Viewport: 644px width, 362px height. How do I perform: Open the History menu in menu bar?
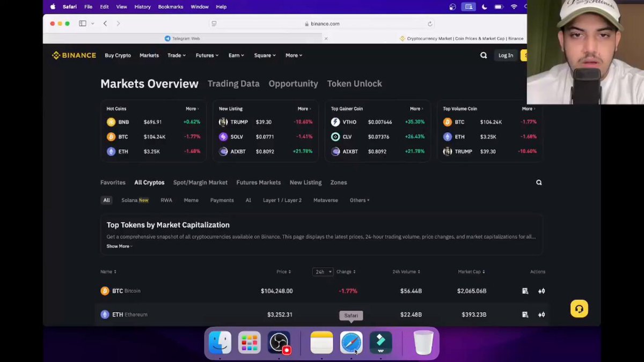click(142, 7)
